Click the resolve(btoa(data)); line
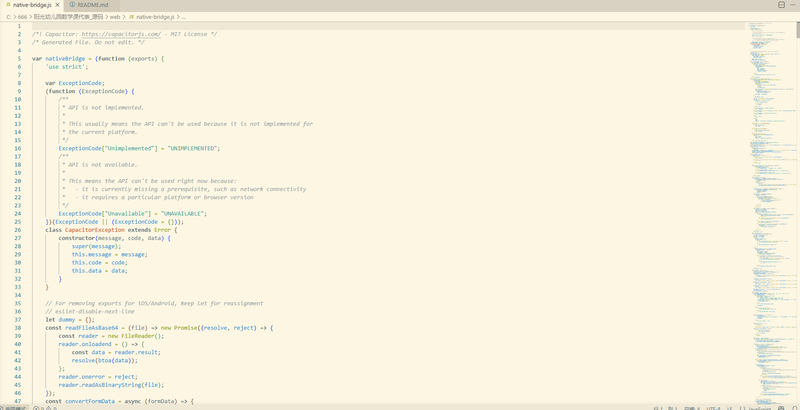This screenshot has height=410, width=800. 105,361
